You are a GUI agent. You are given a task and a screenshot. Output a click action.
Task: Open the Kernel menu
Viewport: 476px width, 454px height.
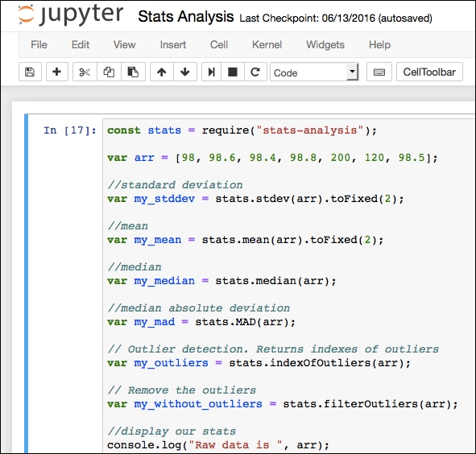pos(267,45)
